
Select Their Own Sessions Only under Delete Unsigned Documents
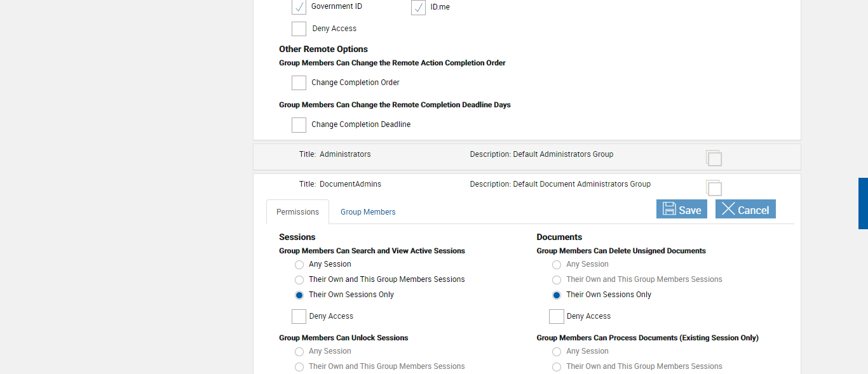coord(557,295)
